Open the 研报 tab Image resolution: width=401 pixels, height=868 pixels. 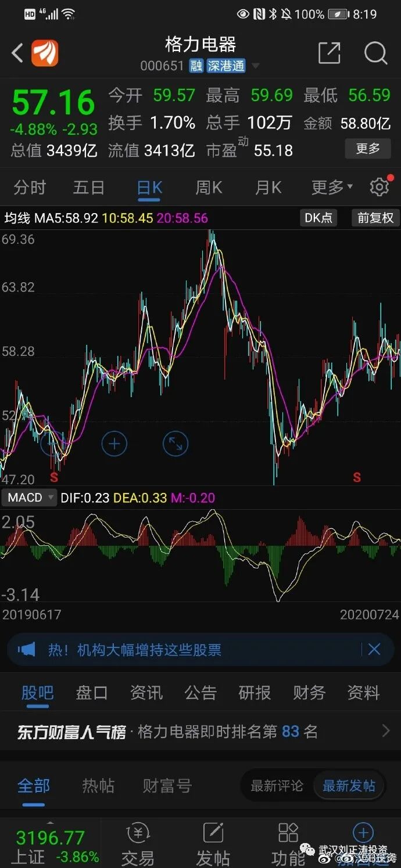tap(255, 693)
